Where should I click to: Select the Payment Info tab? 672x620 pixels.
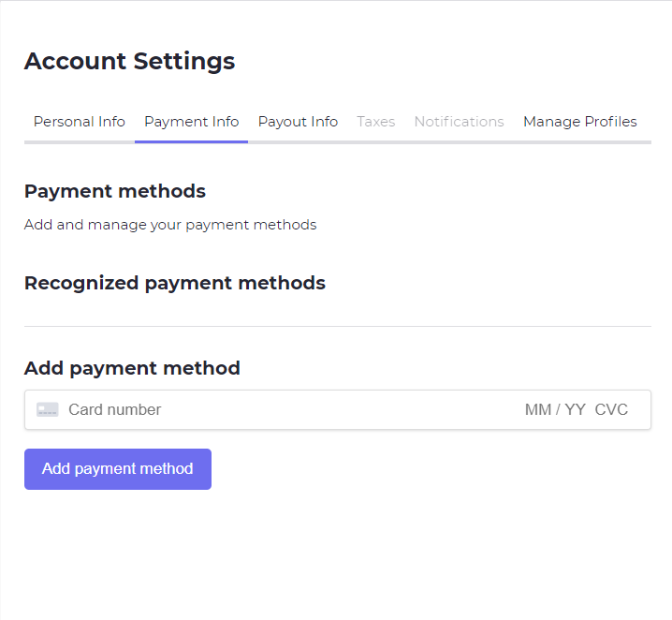tap(191, 122)
